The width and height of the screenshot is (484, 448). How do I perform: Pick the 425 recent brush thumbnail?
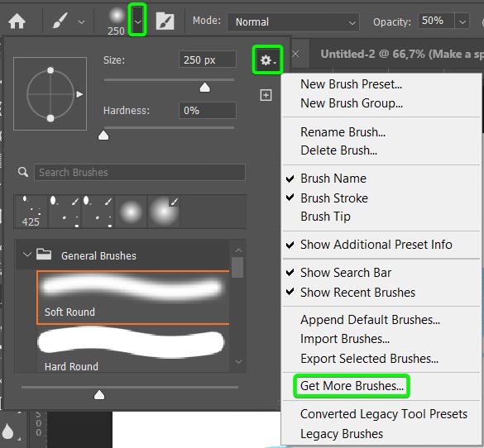point(31,212)
